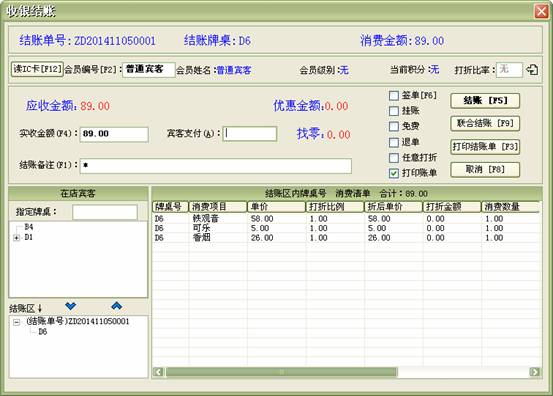Expand the D1 tree node
The height and width of the screenshot is (396, 553).
(16, 238)
